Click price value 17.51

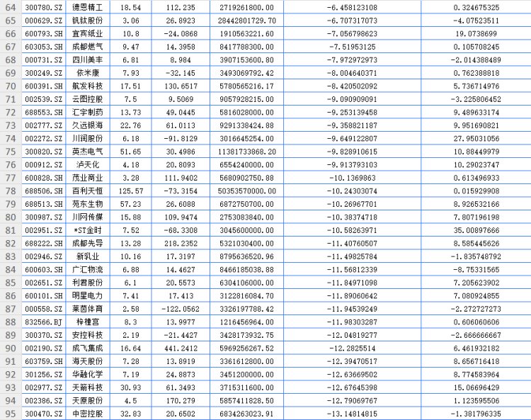click(x=131, y=86)
